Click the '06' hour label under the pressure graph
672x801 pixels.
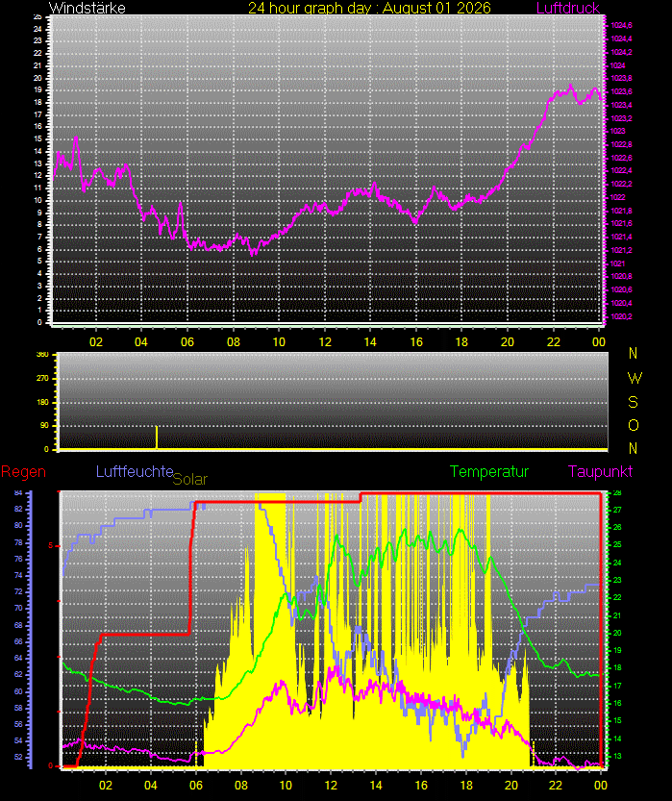click(x=187, y=341)
